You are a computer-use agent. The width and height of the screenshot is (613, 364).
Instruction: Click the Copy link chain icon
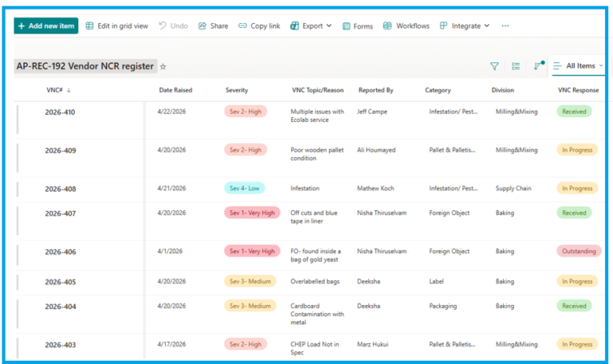(243, 26)
